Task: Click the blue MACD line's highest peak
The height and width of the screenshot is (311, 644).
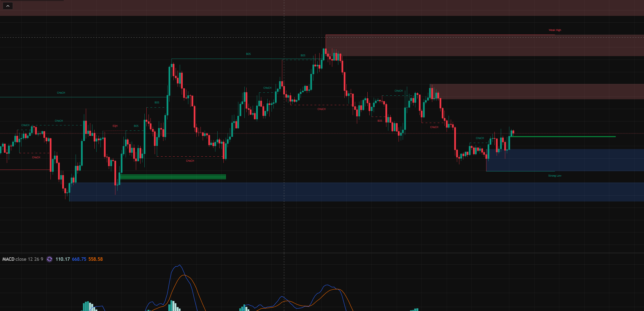Action: tap(180, 265)
